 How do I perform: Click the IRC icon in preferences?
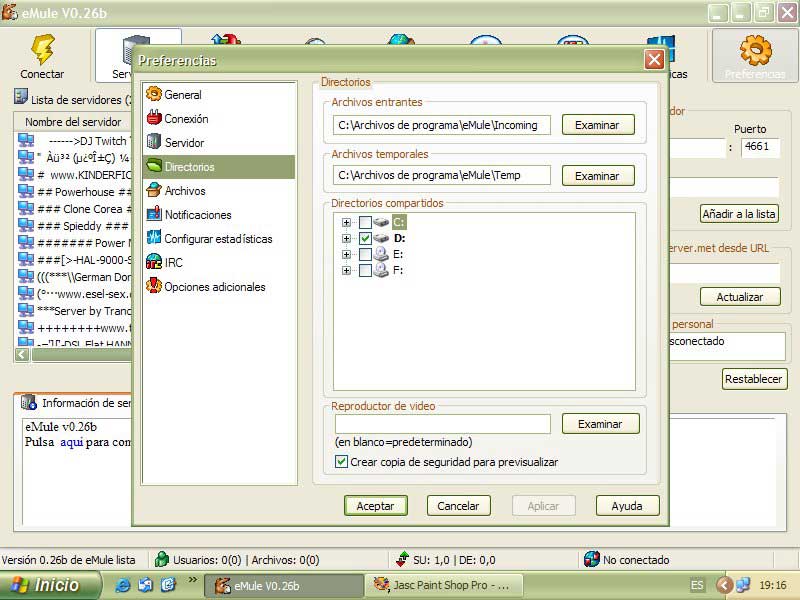(154, 262)
